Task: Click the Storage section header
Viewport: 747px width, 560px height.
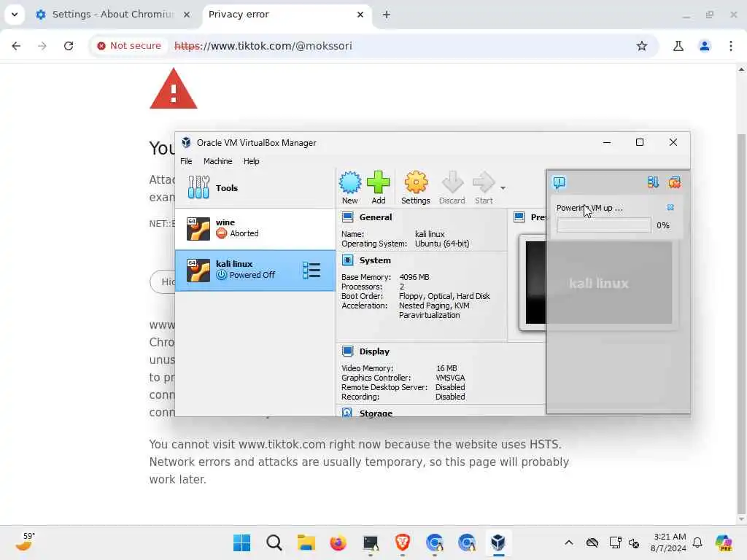Action: (376, 413)
